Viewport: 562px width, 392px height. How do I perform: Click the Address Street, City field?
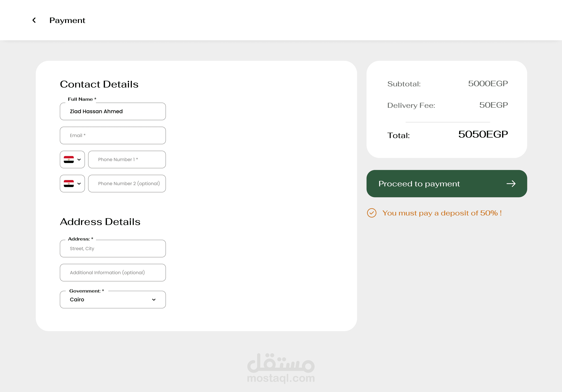click(x=113, y=248)
